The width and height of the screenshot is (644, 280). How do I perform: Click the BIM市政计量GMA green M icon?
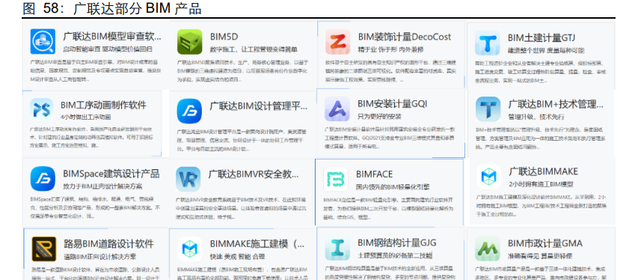point(488,249)
